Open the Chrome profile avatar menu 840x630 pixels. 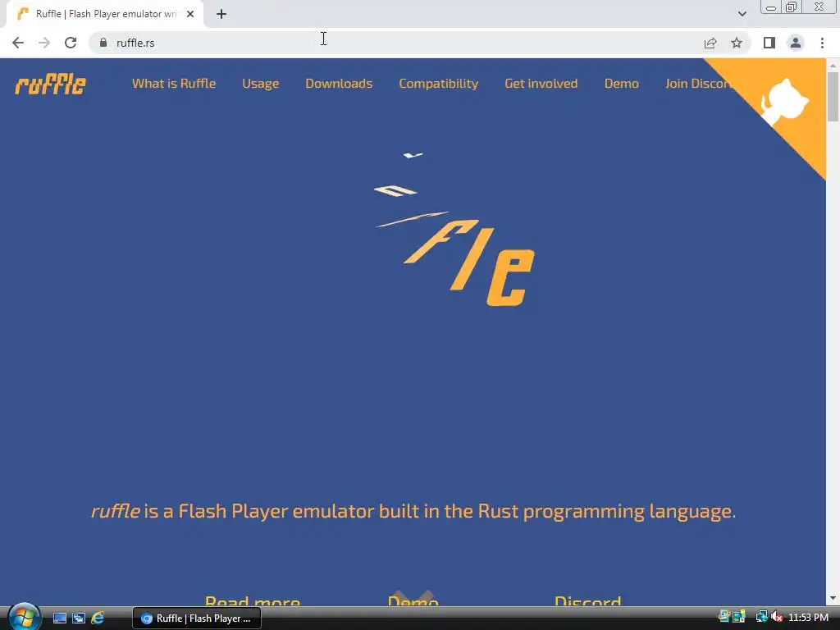point(796,43)
